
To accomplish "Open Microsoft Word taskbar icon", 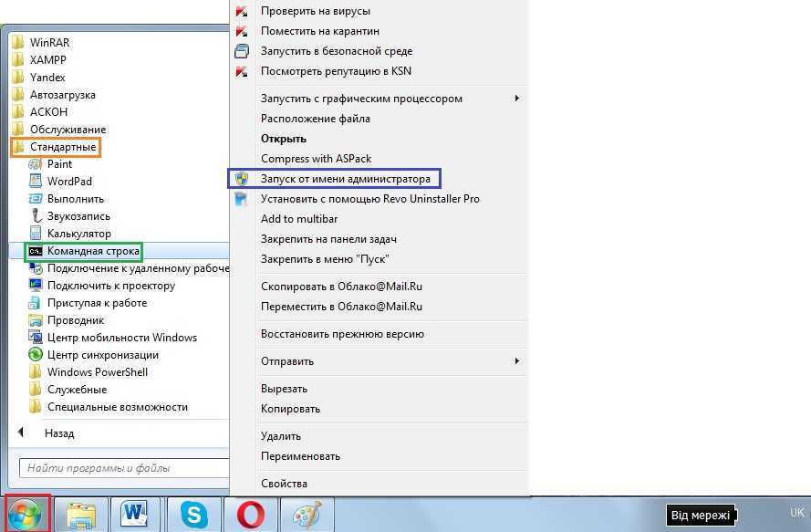I will [135, 515].
